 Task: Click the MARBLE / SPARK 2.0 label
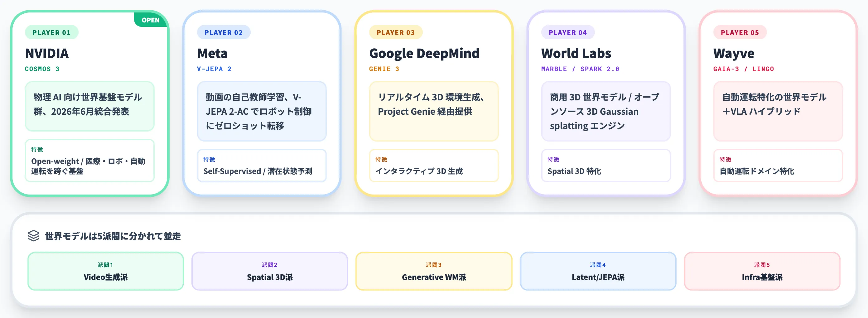pos(580,69)
